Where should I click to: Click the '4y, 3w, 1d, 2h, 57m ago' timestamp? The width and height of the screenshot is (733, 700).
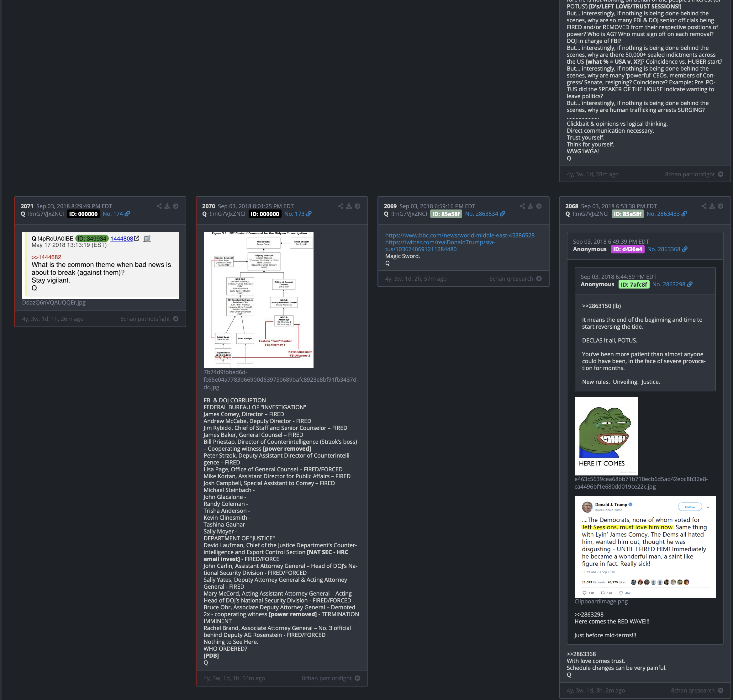point(416,279)
